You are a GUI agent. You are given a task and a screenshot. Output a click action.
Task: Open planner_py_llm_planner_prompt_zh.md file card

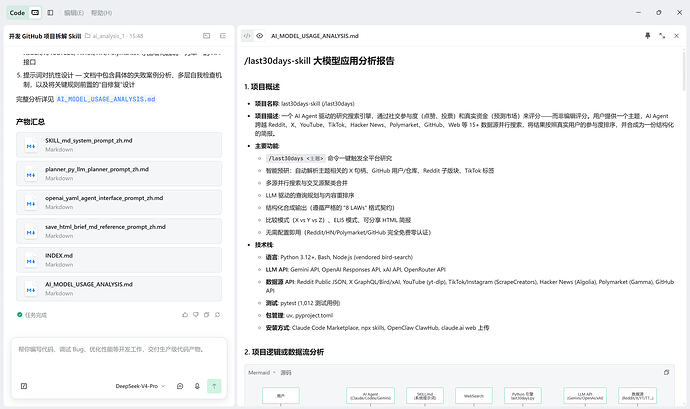[119, 173]
